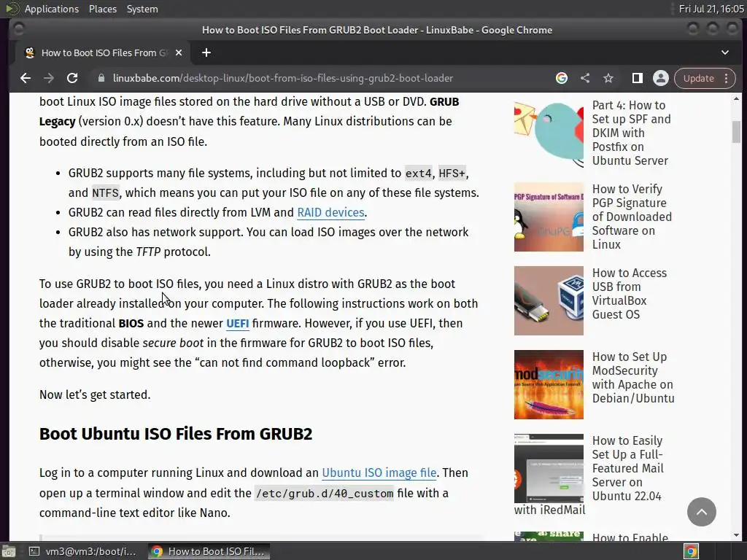This screenshot has width=747, height=560.
Task: Open 'Part 4: How to Set up SPF and DKIM' article
Action: coord(631,133)
